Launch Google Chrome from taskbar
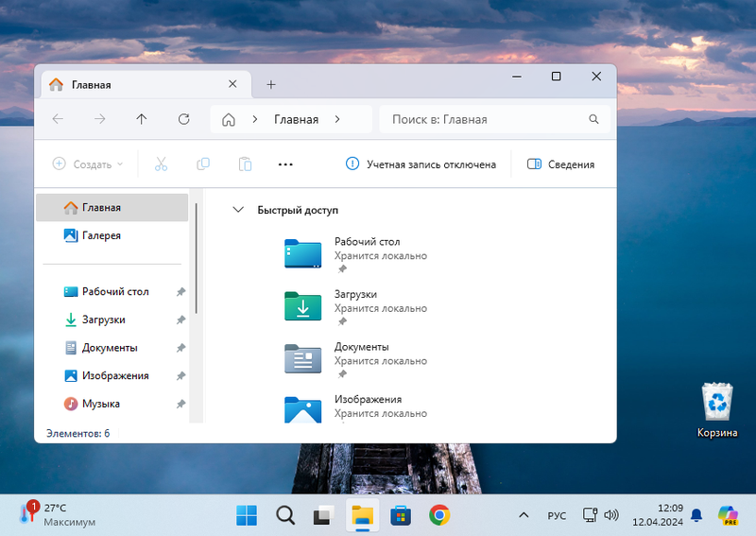Screen dimensions: 756x536 (439, 515)
